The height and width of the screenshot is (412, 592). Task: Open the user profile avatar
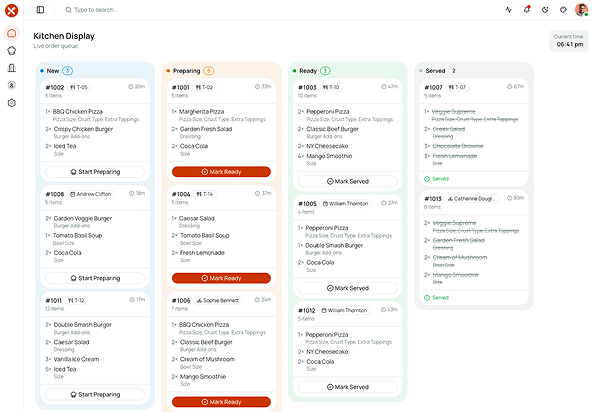click(x=581, y=10)
